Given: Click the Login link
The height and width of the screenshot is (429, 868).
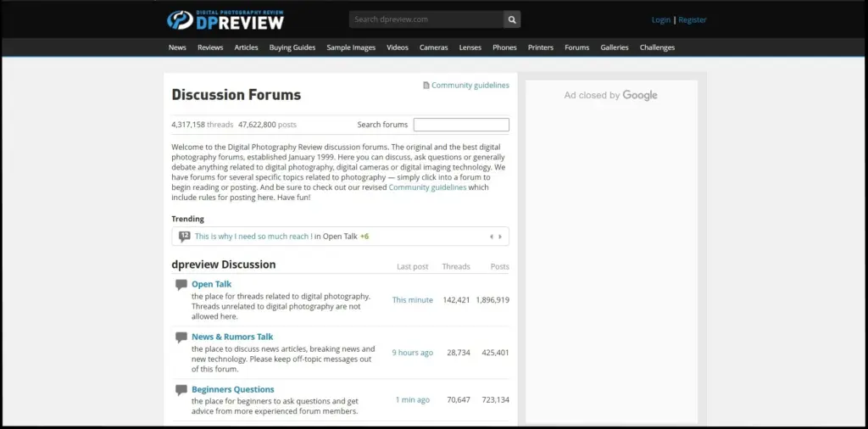Looking at the screenshot, I should tap(661, 20).
